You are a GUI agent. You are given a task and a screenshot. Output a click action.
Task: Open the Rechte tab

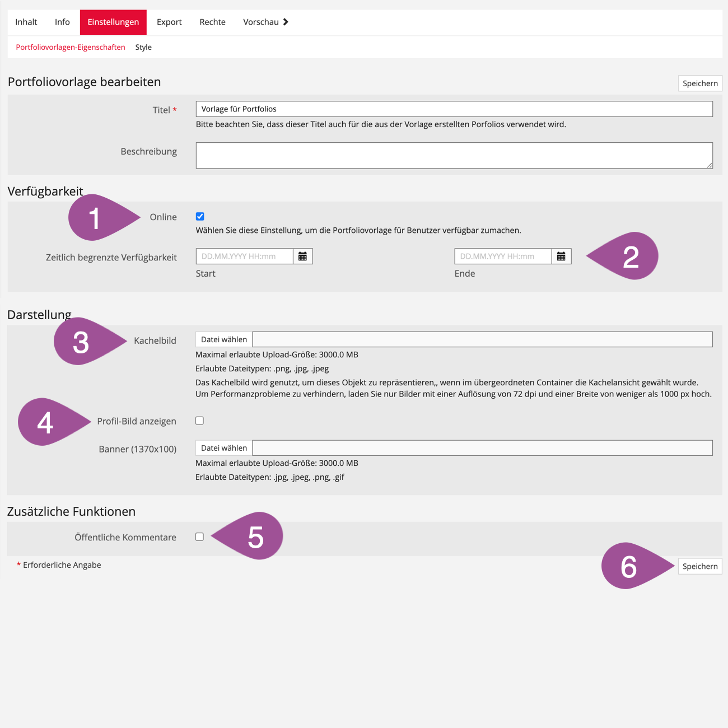point(212,22)
